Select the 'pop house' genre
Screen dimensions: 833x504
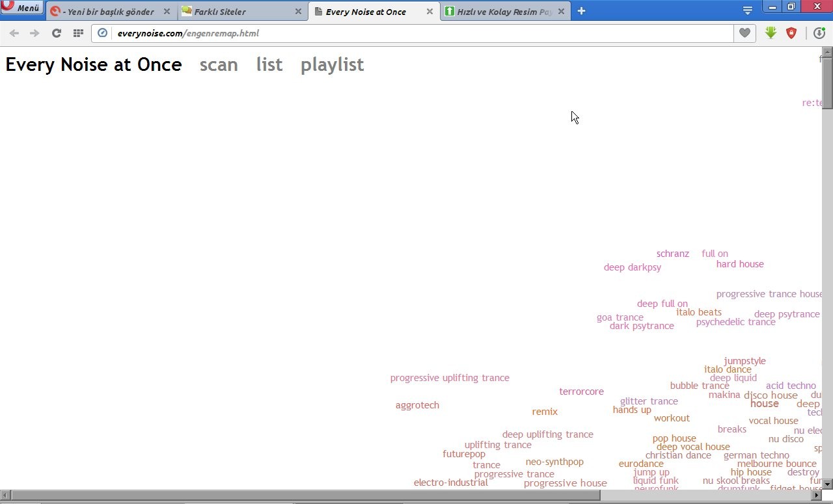(x=674, y=438)
